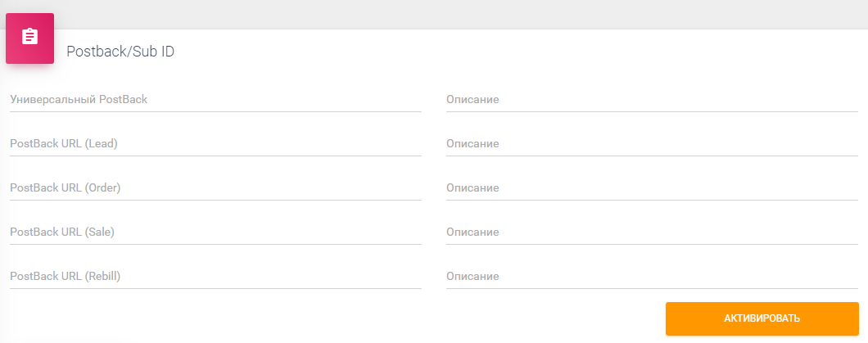The width and height of the screenshot is (868, 343).
Task: Click the pink clipboard icon
Action: pos(29,38)
